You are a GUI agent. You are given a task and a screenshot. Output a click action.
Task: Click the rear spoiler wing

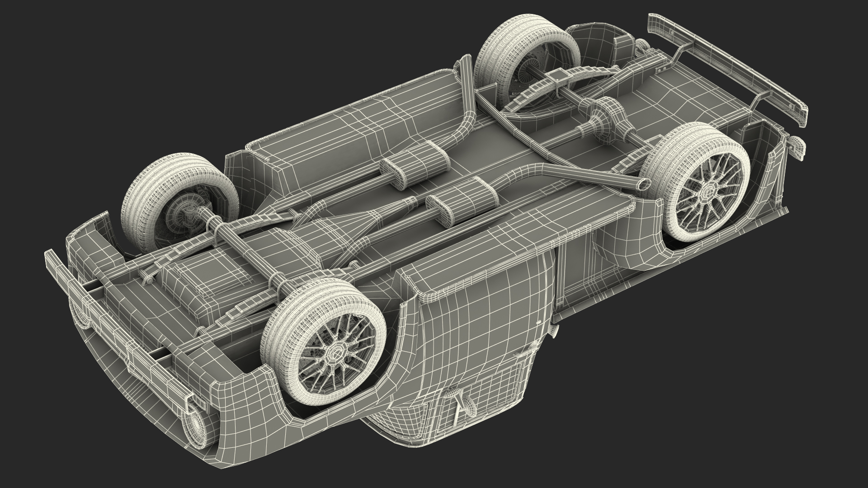(737, 68)
